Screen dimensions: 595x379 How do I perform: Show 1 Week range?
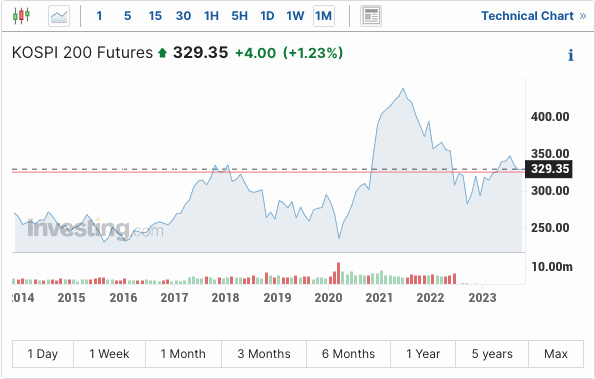109,354
